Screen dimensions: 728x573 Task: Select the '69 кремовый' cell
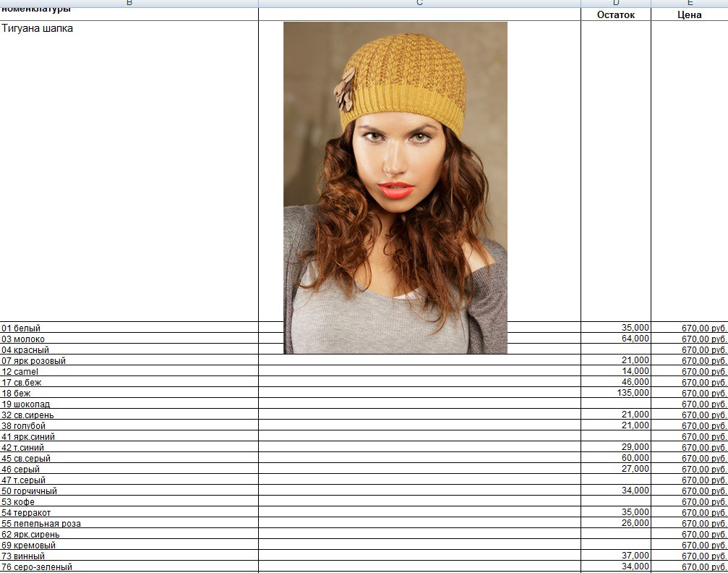pos(129,544)
